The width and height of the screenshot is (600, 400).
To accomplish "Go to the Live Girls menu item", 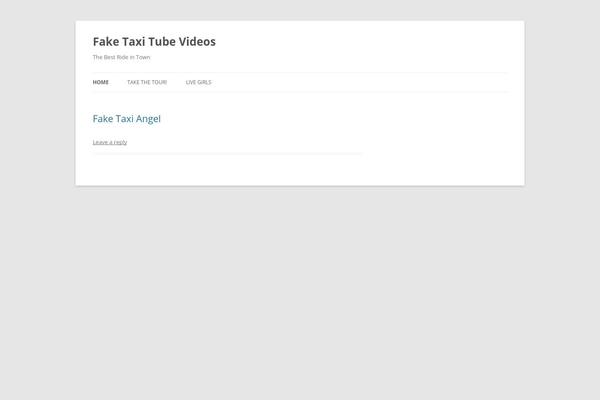I will (x=198, y=82).
